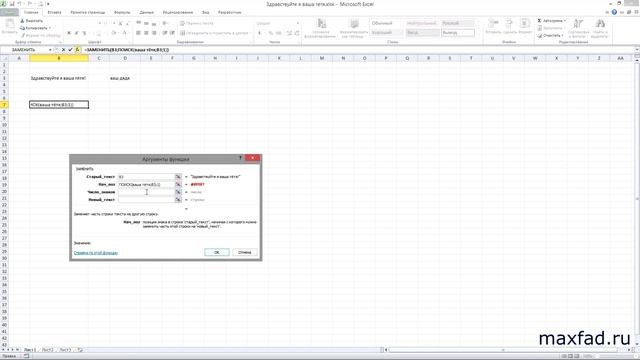Click the range selector icon beside Нач_поз
This screenshot has height=360, width=640.
(x=178, y=184)
